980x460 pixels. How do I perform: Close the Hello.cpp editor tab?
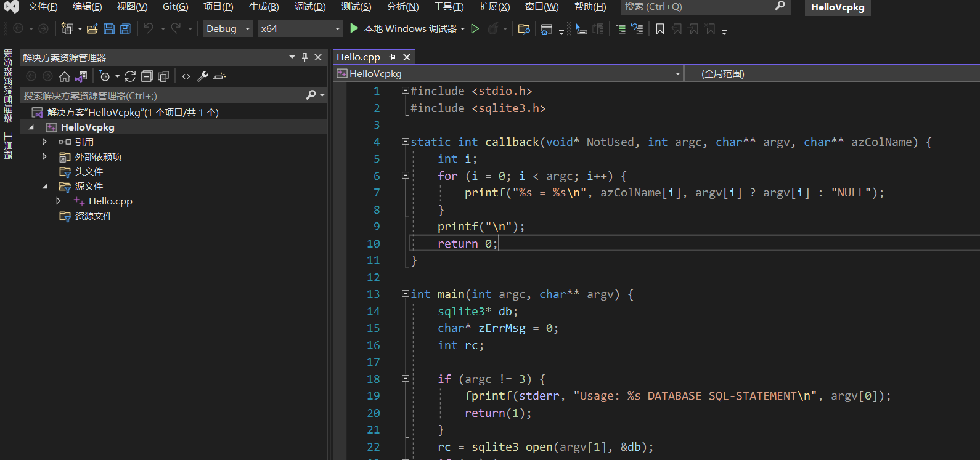407,57
